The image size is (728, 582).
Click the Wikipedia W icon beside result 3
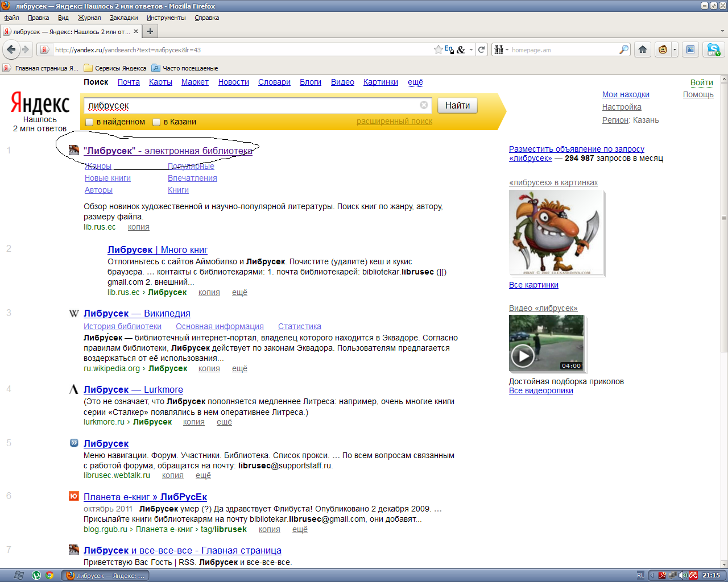73,313
